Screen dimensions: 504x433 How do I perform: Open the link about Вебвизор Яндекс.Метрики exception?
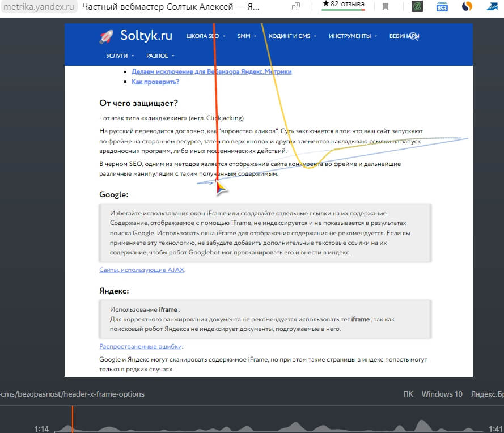211,71
